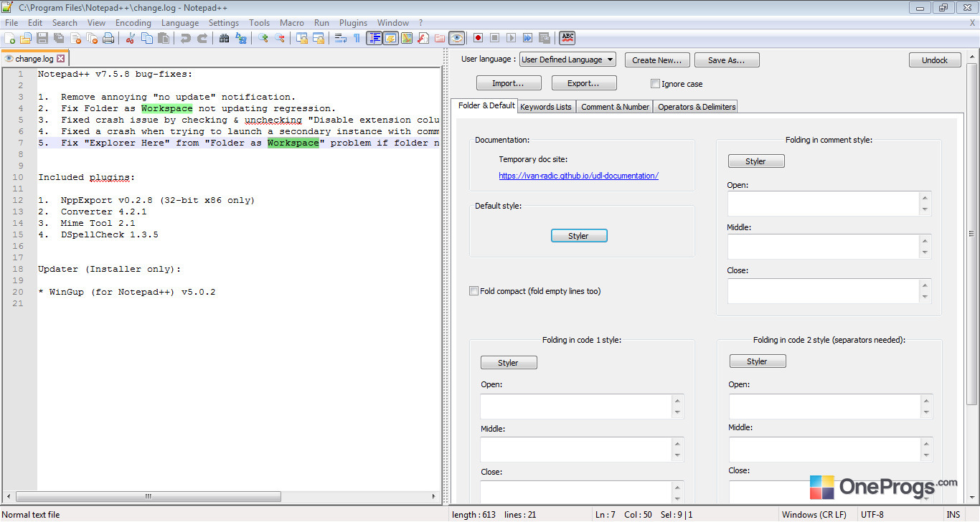
Task: Click the ABC spell check toolbar icon
Action: pyautogui.click(x=568, y=38)
